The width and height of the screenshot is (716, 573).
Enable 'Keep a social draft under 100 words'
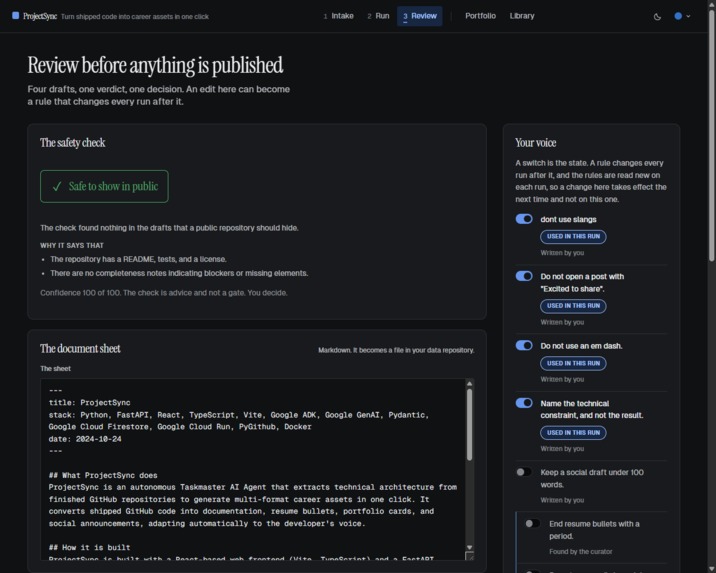tap(524, 472)
